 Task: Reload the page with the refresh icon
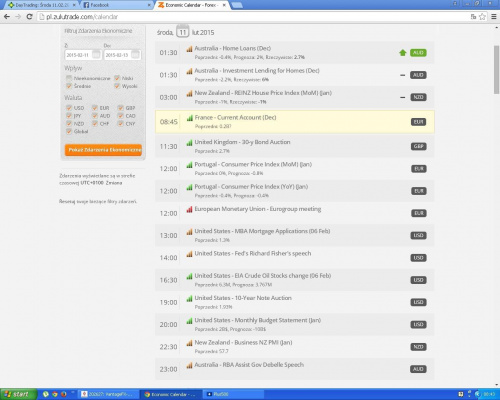click(29, 17)
